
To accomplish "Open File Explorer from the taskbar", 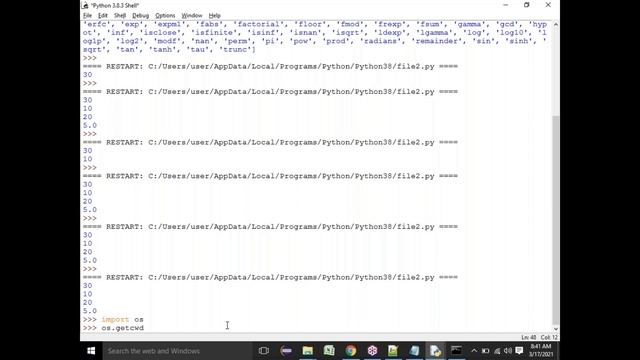I will 308,351.
